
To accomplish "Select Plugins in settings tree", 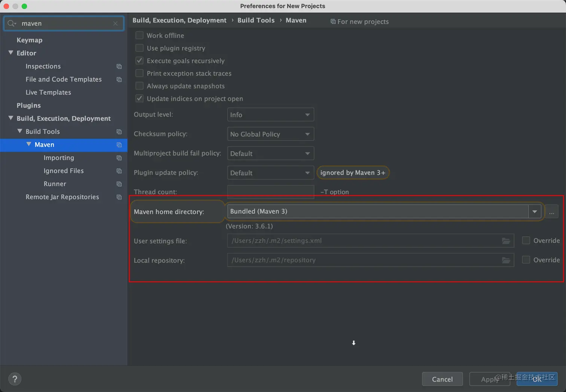I will coord(28,106).
